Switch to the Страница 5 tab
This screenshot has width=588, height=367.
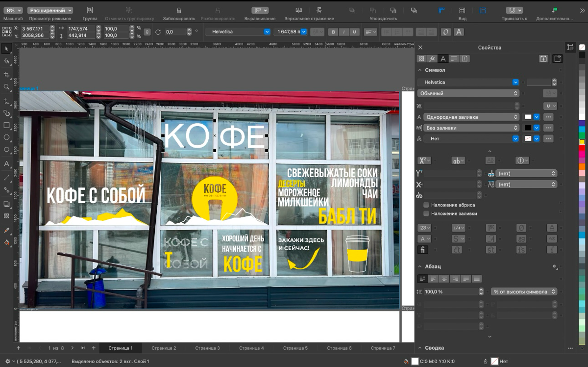[295, 348]
